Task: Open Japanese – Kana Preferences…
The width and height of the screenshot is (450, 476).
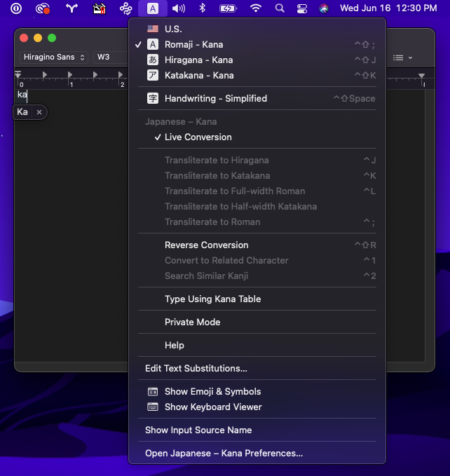Action: click(x=257, y=454)
